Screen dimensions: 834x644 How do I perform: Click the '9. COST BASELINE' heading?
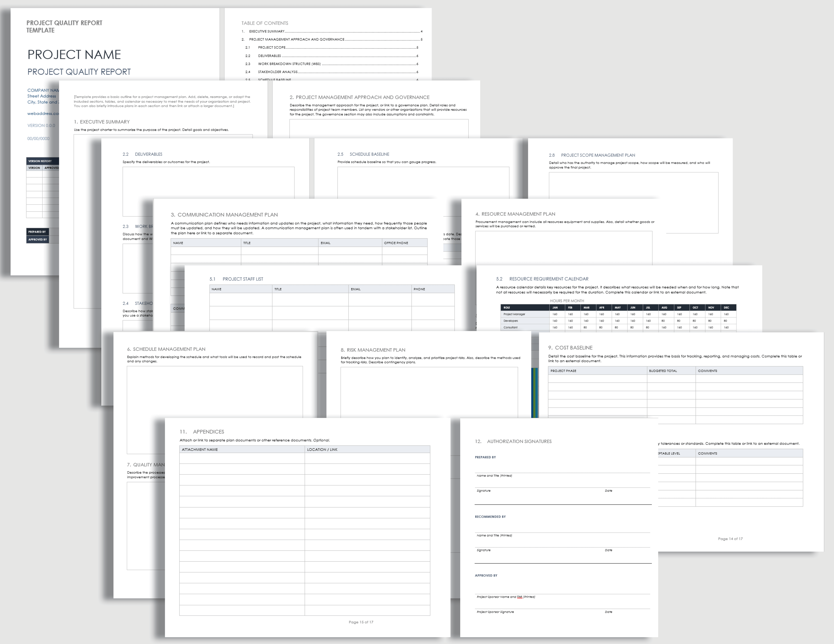pos(570,348)
